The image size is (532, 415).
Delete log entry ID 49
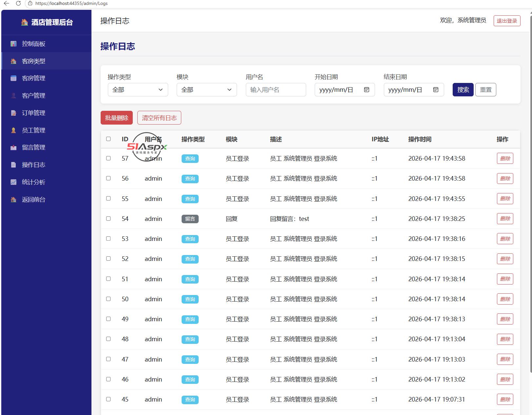point(505,319)
